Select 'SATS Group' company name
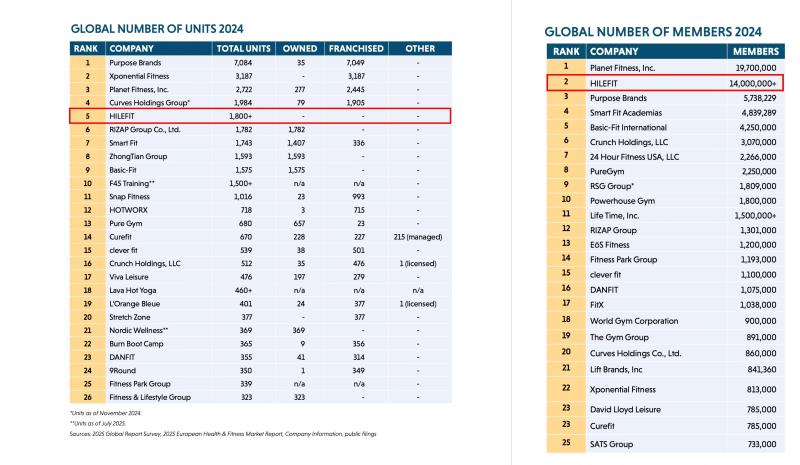The image size is (800, 465). (x=611, y=445)
